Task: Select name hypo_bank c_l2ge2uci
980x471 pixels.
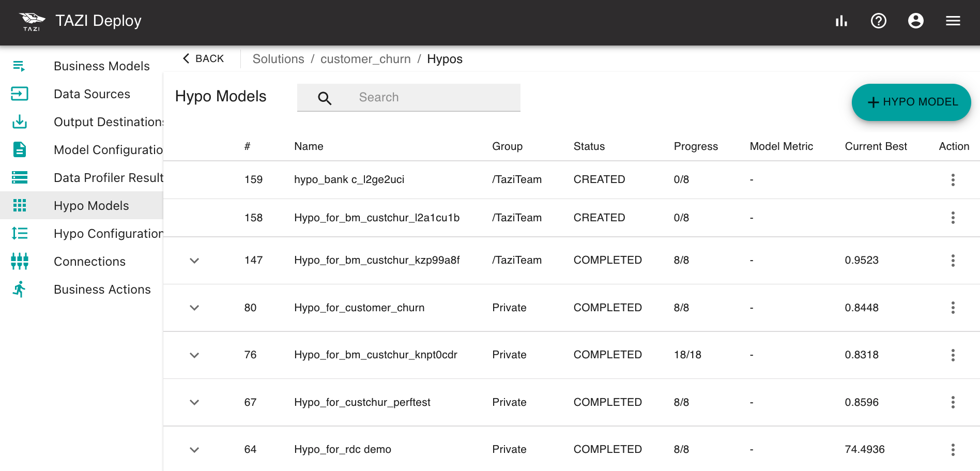Action: pyautogui.click(x=349, y=179)
